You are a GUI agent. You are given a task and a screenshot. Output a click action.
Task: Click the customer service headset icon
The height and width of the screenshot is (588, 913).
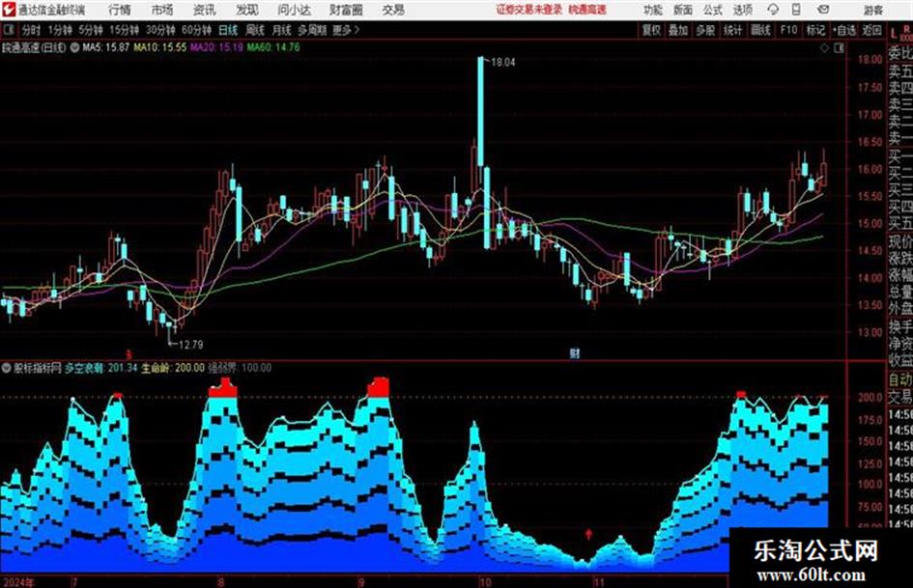tap(773, 10)
